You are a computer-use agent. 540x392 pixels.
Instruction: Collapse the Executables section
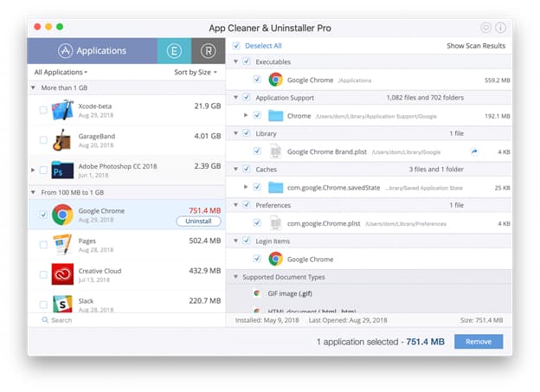[x=236, y=61]
